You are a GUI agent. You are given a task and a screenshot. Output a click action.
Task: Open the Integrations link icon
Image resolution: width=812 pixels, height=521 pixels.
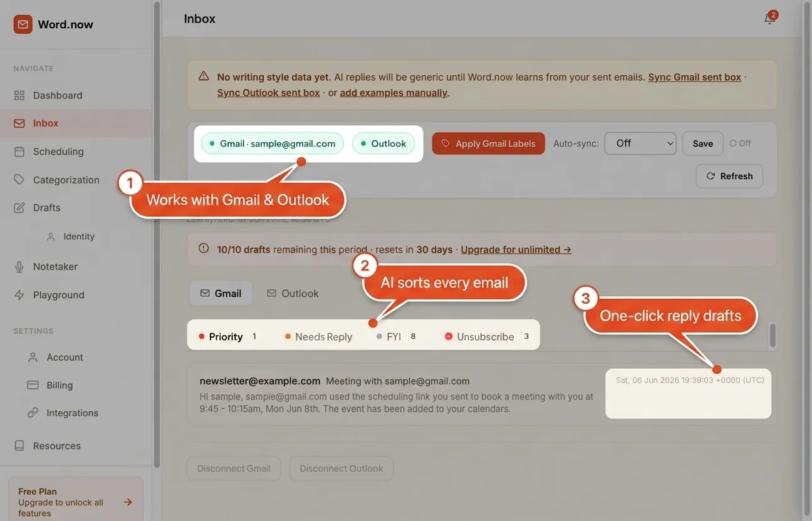tap(33, 413)
